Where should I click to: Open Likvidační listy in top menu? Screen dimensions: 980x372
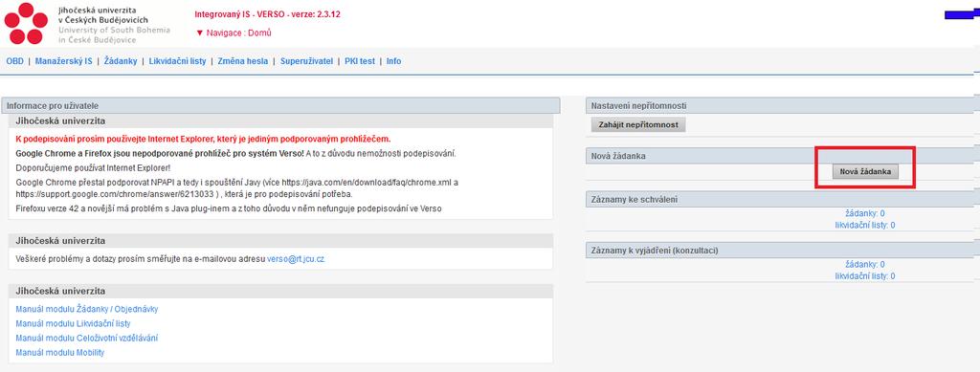(x=177, y=61)
